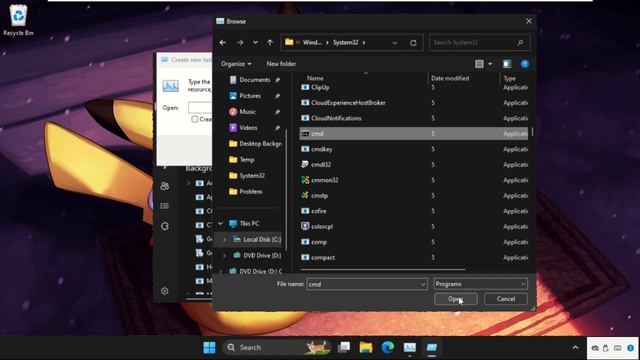Create a New folder

[281, 64]
